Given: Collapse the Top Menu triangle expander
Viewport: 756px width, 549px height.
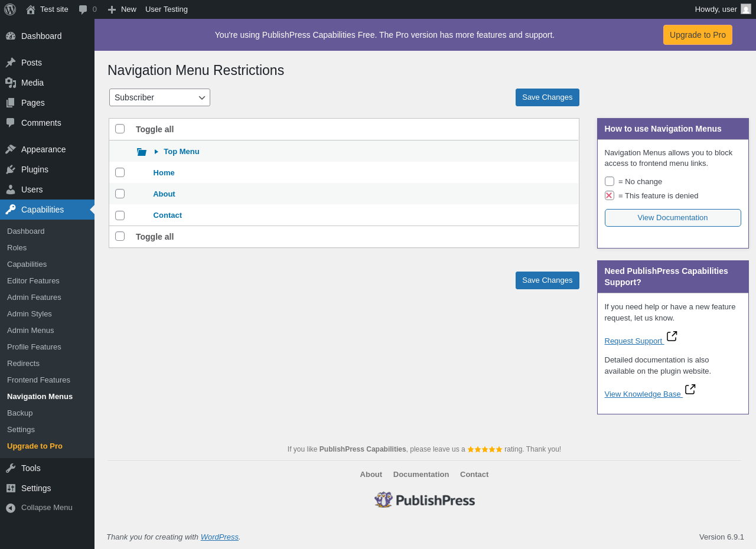Looking at the screenshot, I should click(x=157, y=152).
